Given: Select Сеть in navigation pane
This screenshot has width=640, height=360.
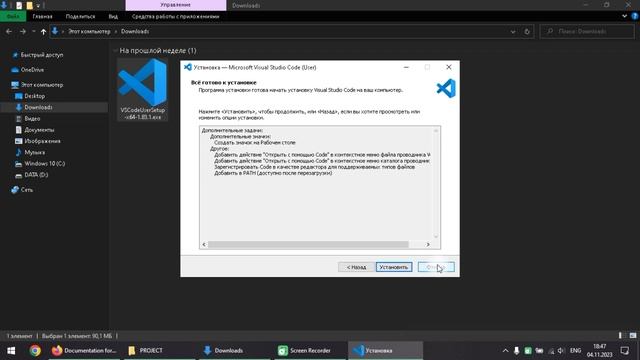Looking at the screenshot, I should pos(22,190).
